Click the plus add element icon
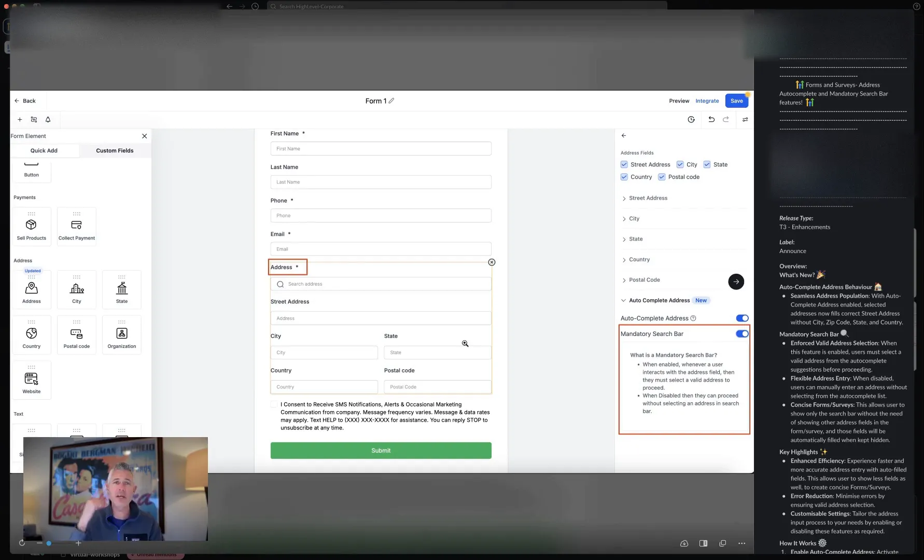 [x=20, y=119]
